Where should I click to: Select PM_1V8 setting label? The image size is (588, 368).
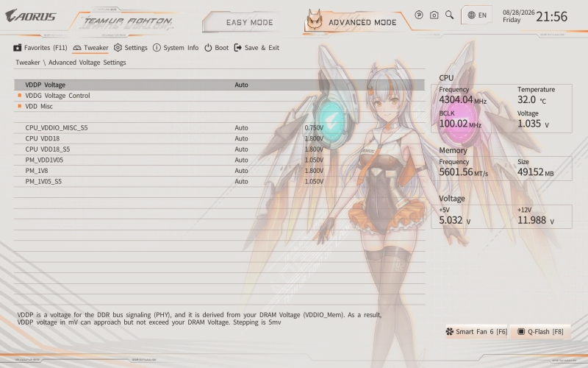[x=36, y=171]
